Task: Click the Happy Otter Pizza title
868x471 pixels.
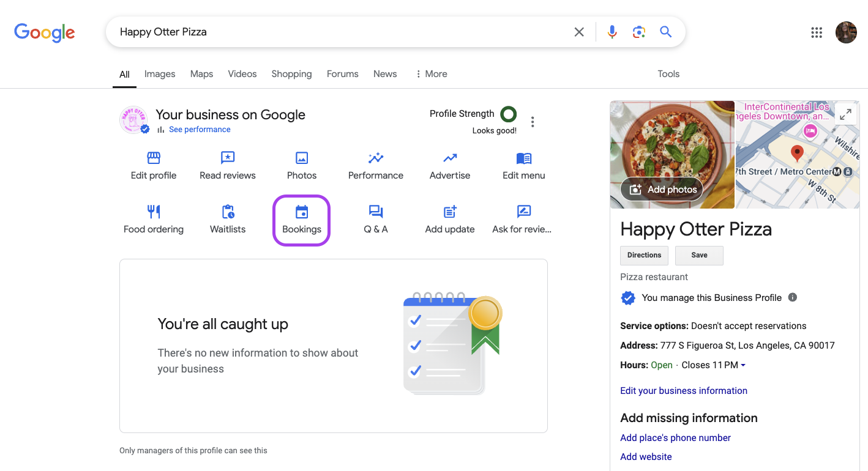Action: click(x=696, y=229)
